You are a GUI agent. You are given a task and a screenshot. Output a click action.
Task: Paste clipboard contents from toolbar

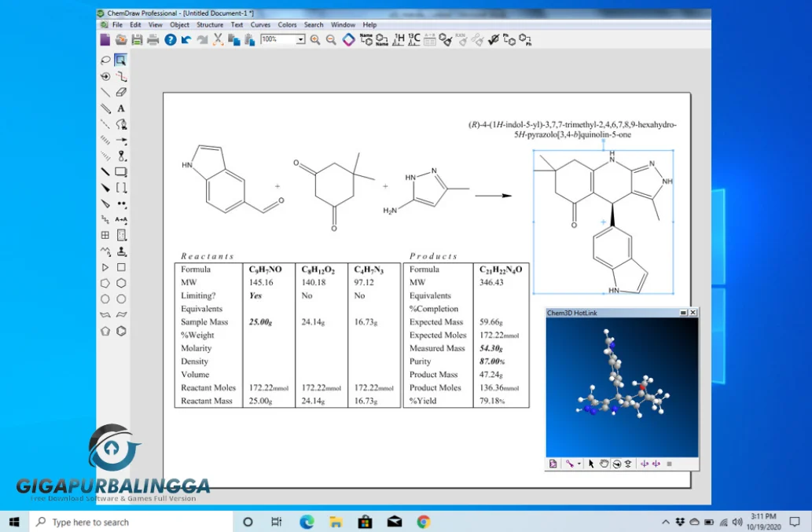(250, 39)
